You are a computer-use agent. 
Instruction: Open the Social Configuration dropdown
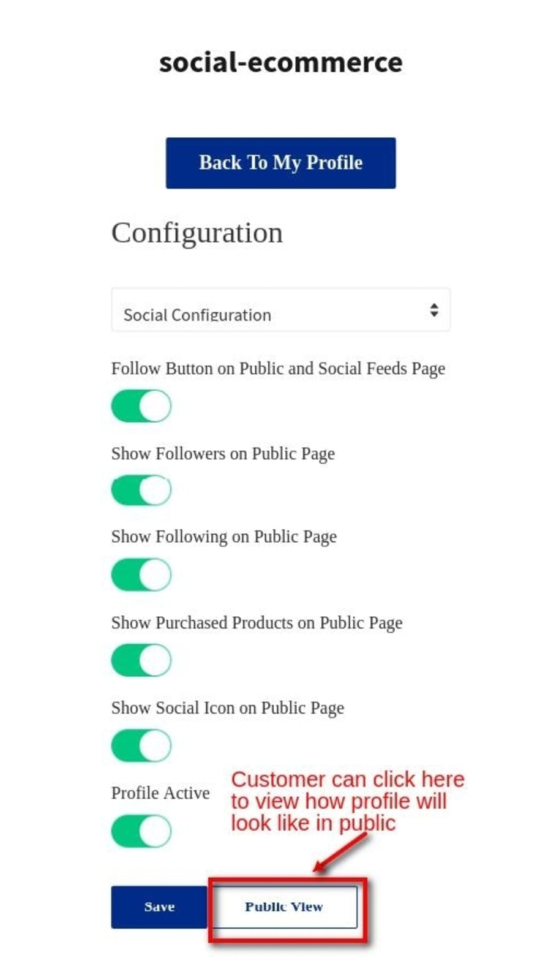click(x=280, y=310)
